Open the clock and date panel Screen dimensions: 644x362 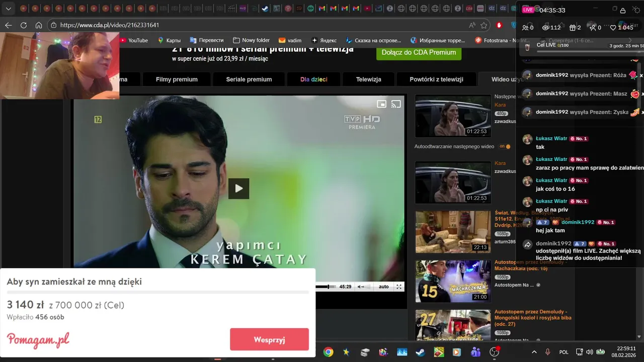(x=623, y=351)
